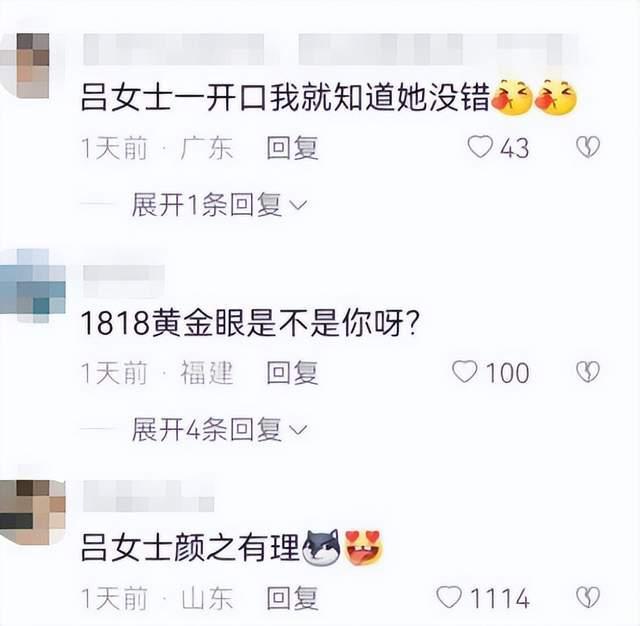Expand 展开1条回复 replies
The width and height of the screenshot is (640, 626).
[x=219, y=205]
